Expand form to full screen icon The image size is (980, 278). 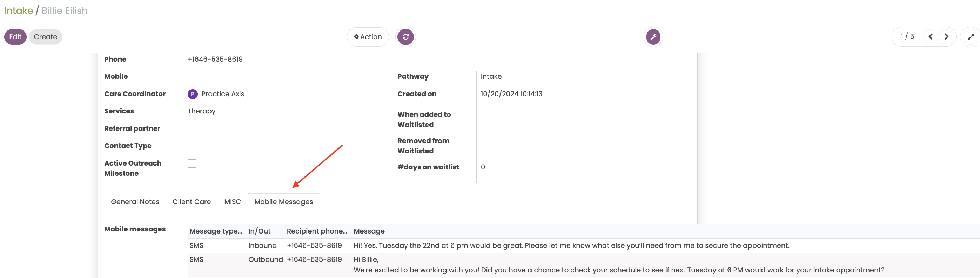click(x=971, y=37)
